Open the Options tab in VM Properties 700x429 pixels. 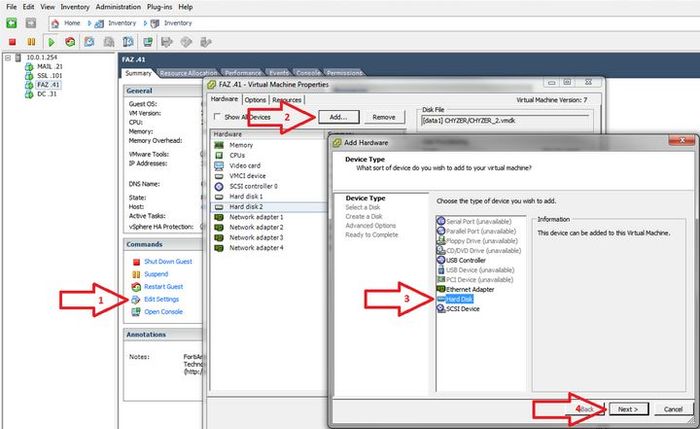pyautogui.click(x=255, y=100)
